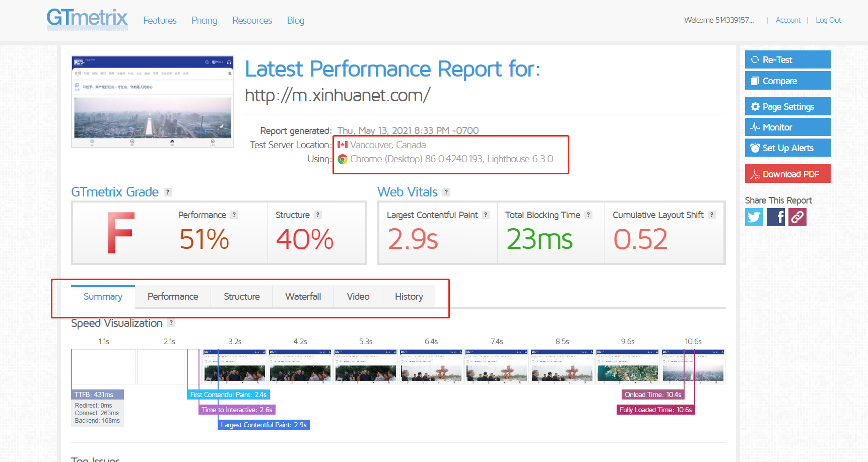Click Largest Contentful Paint: 2.9s marker
Viewport: 868px width, 462px height.
click(x=263, y=425)
